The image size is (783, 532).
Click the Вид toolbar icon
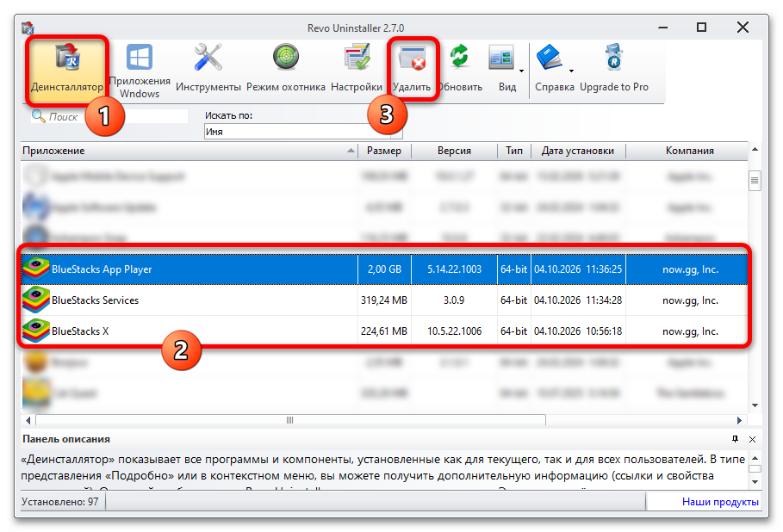tap(502, 59)
